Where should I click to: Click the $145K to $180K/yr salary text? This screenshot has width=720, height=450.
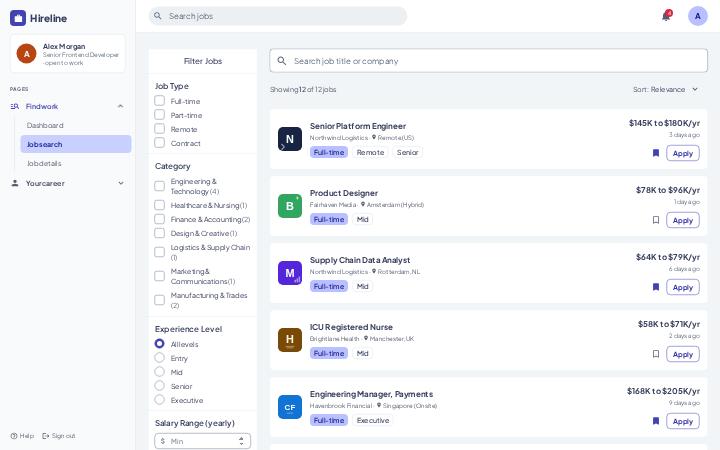(664, 123)
